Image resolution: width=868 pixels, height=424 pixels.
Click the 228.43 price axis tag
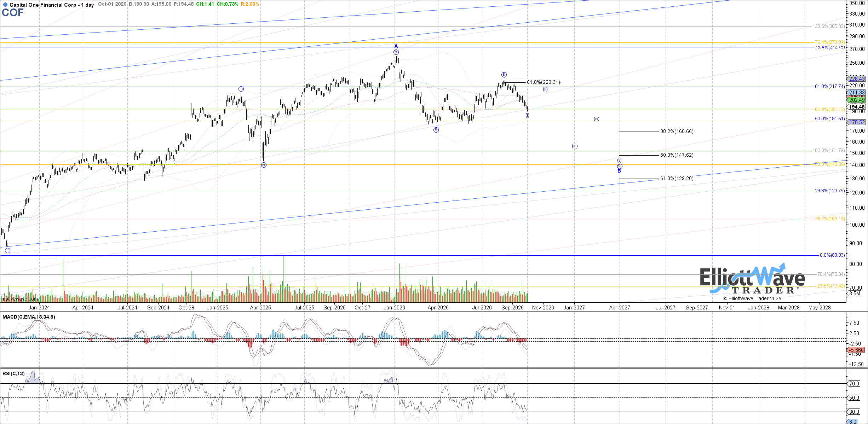pyautogui.click(x=856, y=79)
